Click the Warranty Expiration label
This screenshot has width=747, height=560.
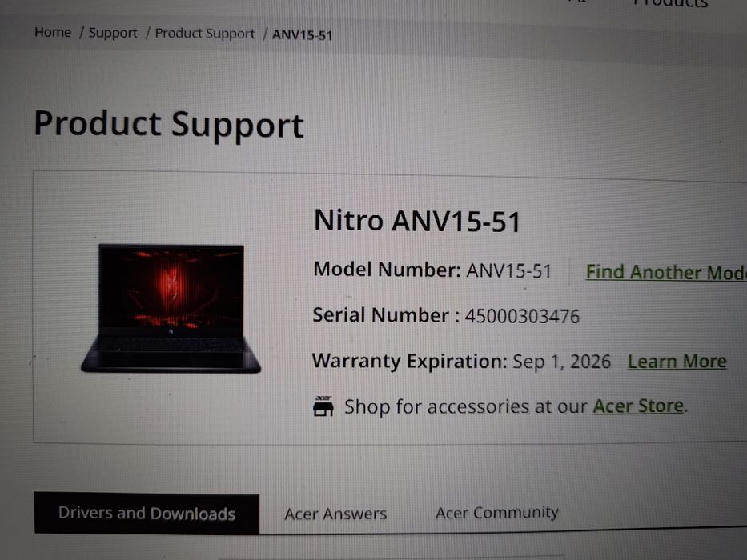410,362
